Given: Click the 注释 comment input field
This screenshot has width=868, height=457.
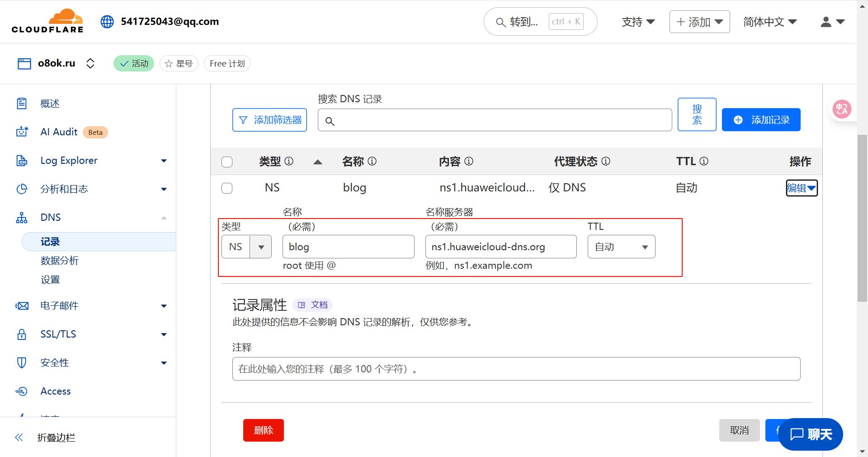Looking at the screenshot, I should [516, 369].
